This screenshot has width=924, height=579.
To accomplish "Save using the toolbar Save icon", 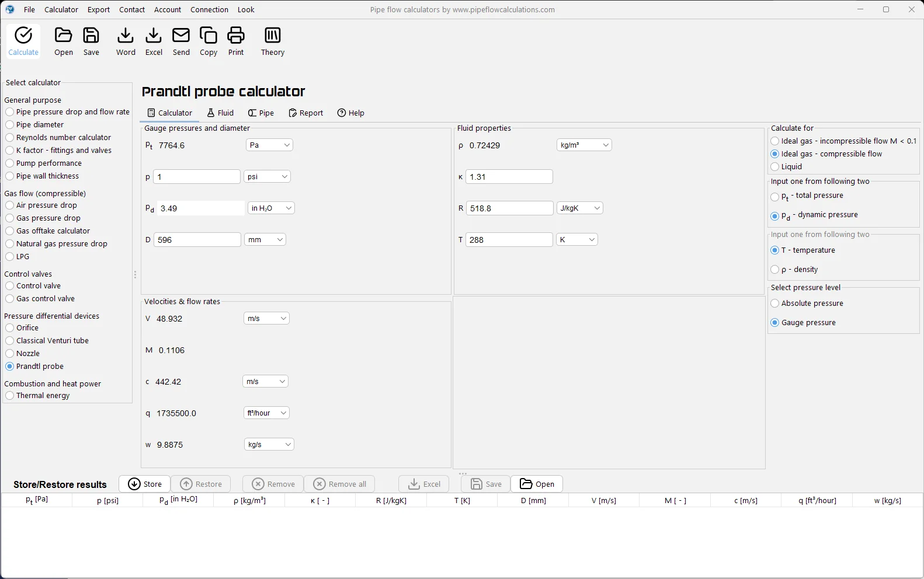I will click(x=91, y=41).
